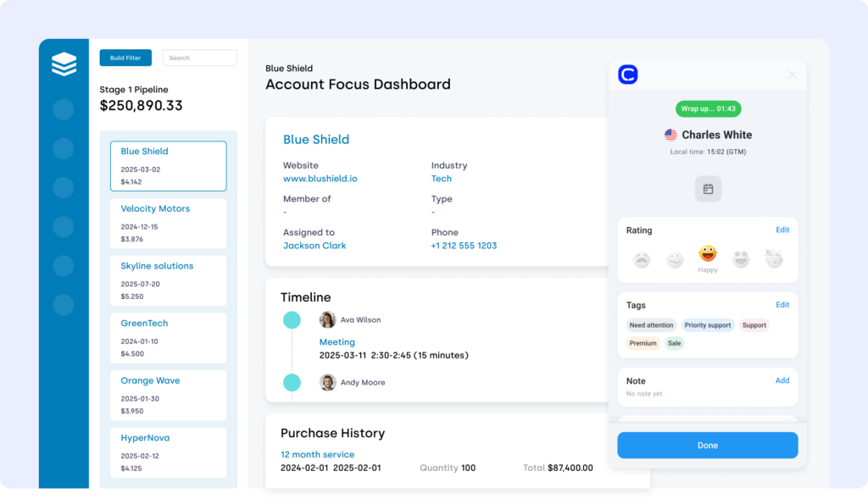Viewport: 868px width, 499px height.
Task: Toggle the Priority support tag
Action: tap(708, 325)
